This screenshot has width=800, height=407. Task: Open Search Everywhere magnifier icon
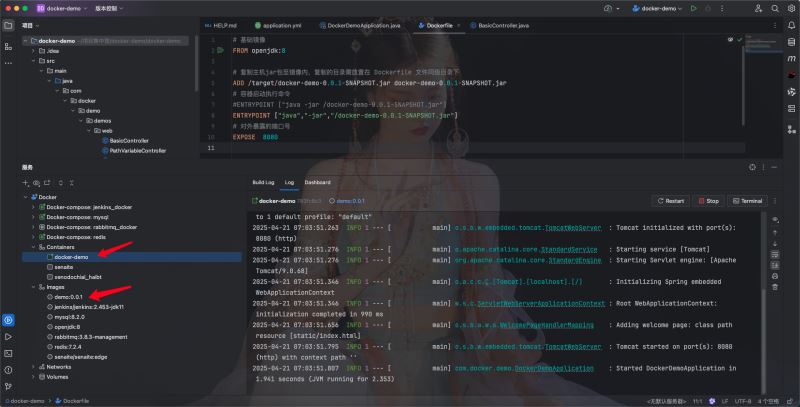click(x=775, y=9)
